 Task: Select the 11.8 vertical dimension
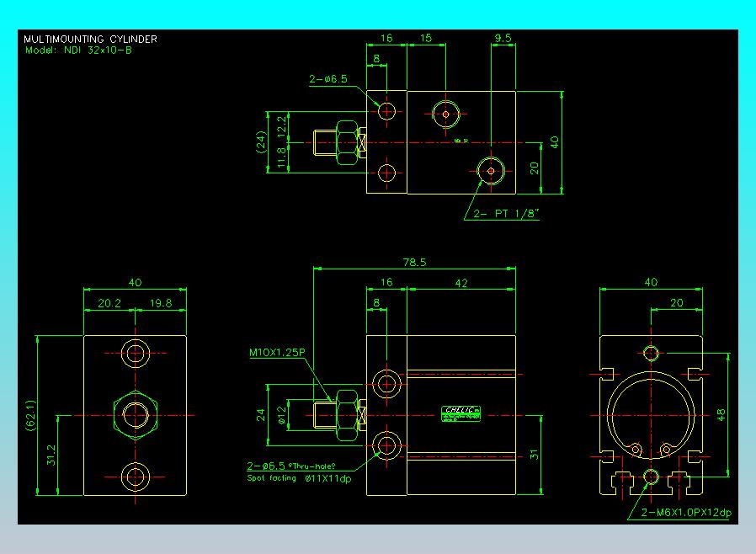point(283,157)
